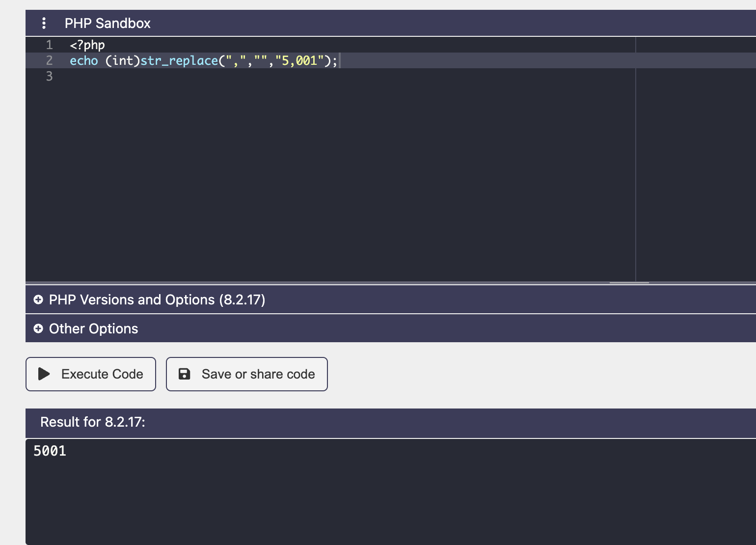
Task: Click the 'Result for 8.2.17:' header
Action: click(x=93, y=422)
